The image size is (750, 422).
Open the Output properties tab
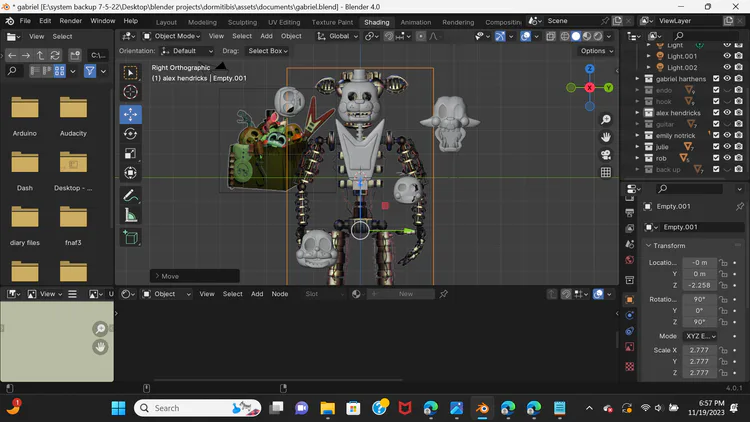(629, 212)
